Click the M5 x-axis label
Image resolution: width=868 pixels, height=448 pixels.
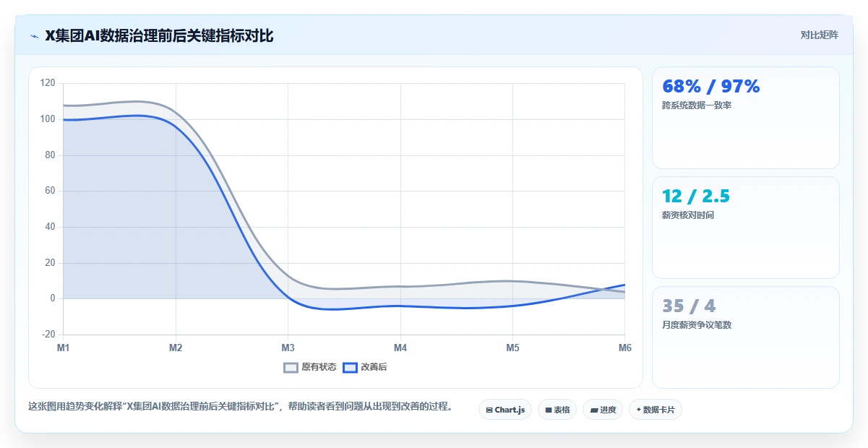tap(512, 348)
